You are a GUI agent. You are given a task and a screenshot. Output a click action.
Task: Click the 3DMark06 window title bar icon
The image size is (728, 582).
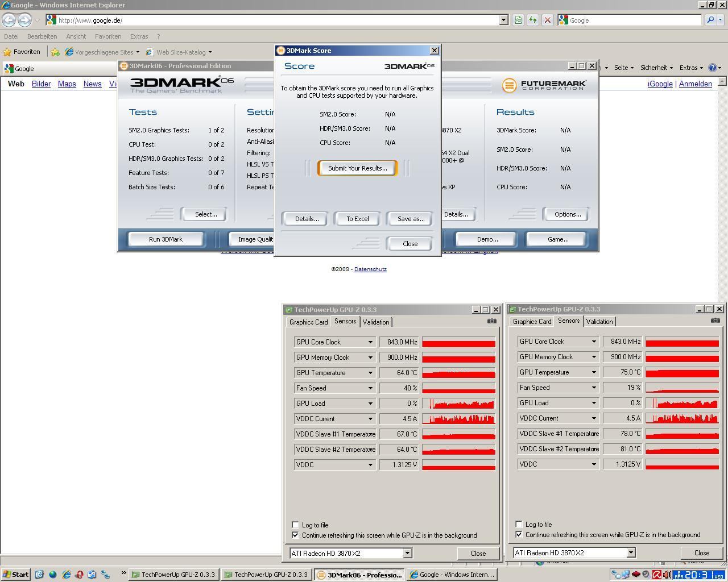(x=123, y=66)
